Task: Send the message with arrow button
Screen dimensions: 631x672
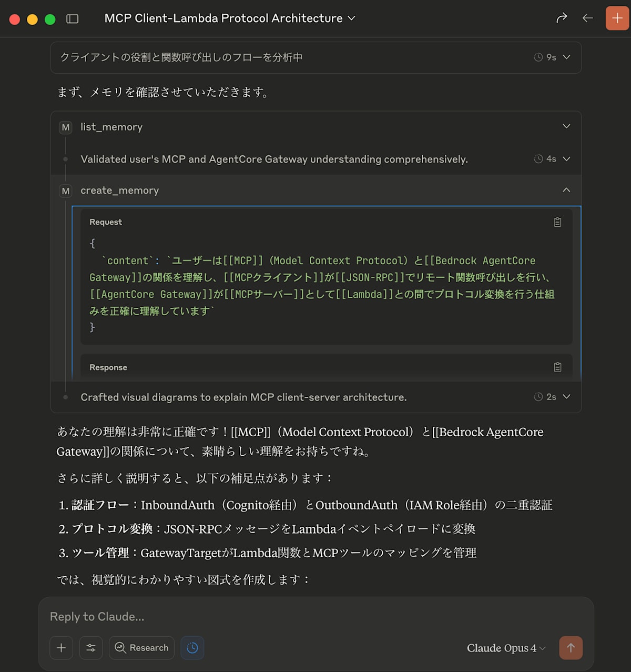Action: coord(571,648)
